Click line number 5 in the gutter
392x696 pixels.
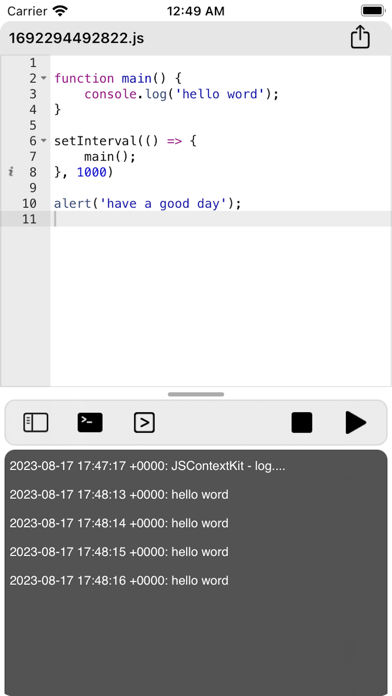tap(33, 125)
